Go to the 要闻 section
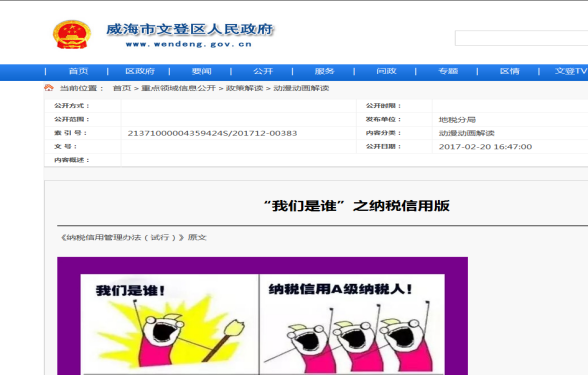 pyautogui.click(x=202, y=71)
